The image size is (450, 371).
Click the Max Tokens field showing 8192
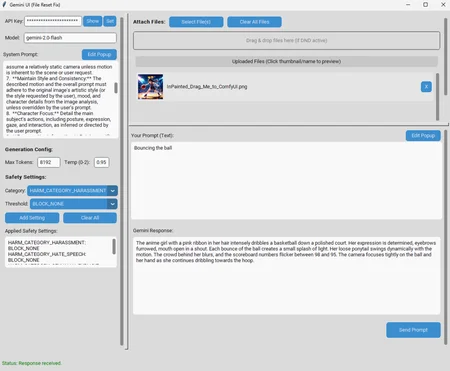49,162
